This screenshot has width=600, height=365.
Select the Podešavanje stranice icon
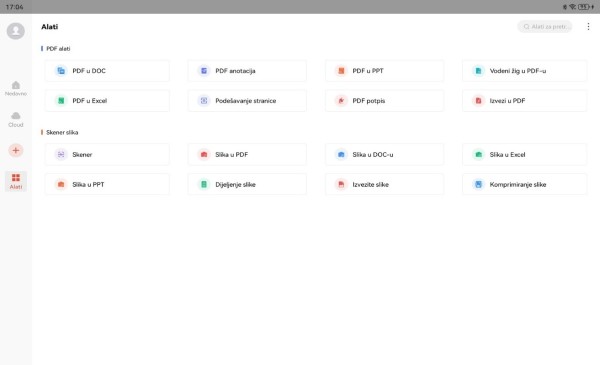pyautogui.click(x=204, y=101)
